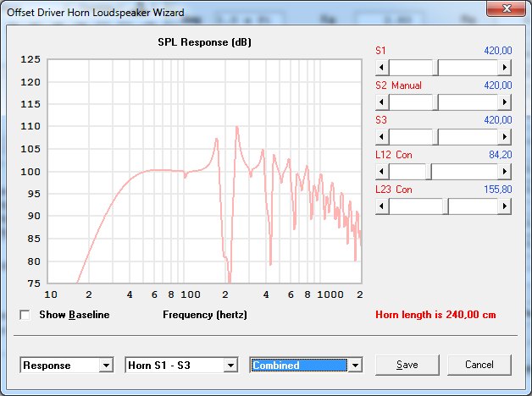This screenshot has height=396, width=532.
Task: Close the Offset Driver Horn Loudspeaker Wizard
Action: point(507,8)
